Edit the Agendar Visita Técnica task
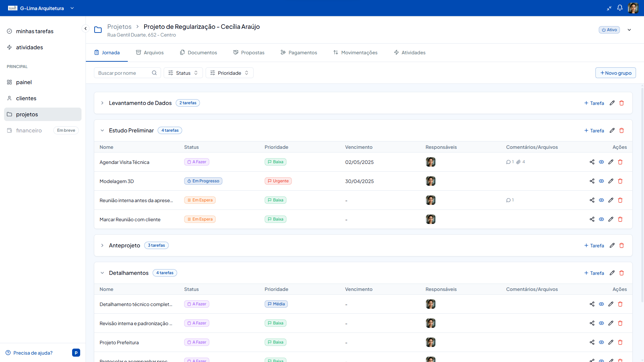This screenshot has height=362, width=644. [x=611, y=162]
